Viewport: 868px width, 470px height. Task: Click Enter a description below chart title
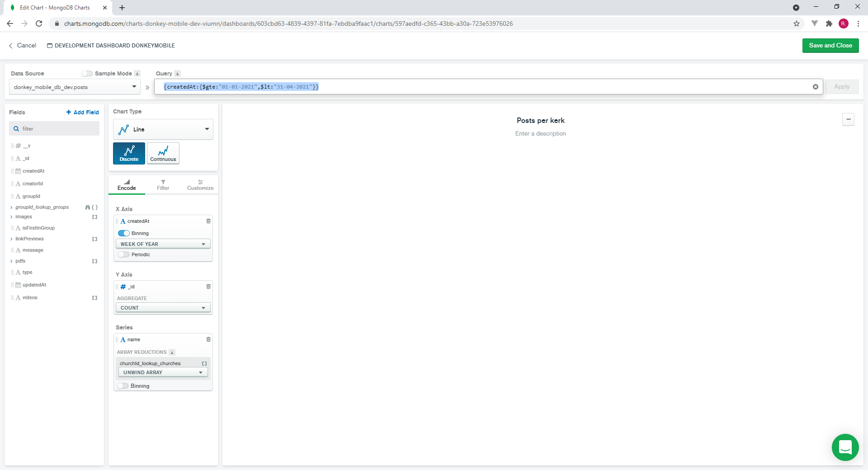[x=540, y=133]
